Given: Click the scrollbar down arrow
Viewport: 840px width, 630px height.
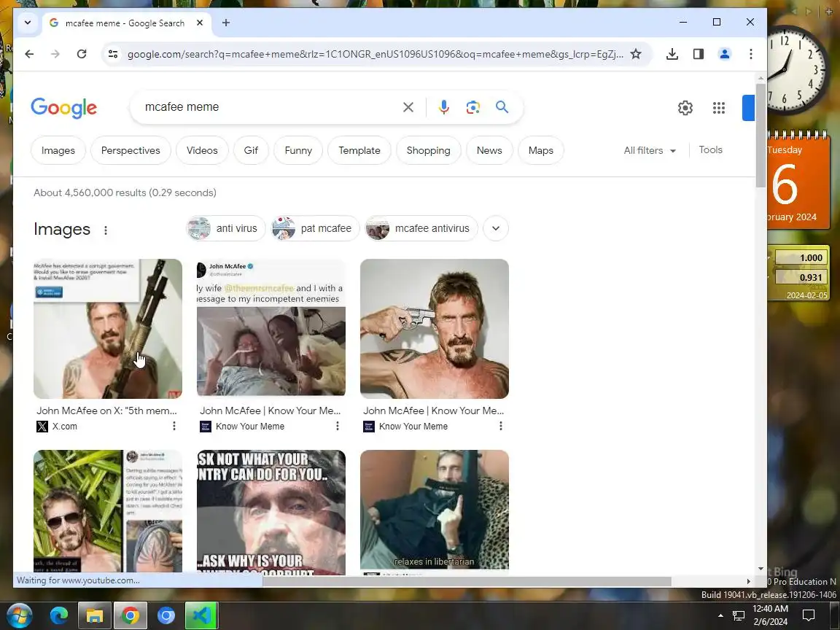Looking at the screenshot, I should coord(761,569).
